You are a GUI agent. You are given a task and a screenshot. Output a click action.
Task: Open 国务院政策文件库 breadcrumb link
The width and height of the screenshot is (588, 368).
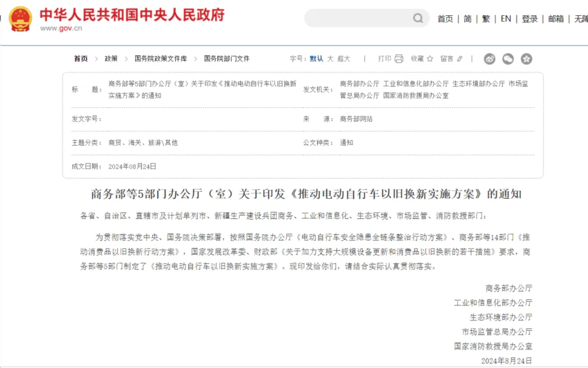tap(161, 59)
